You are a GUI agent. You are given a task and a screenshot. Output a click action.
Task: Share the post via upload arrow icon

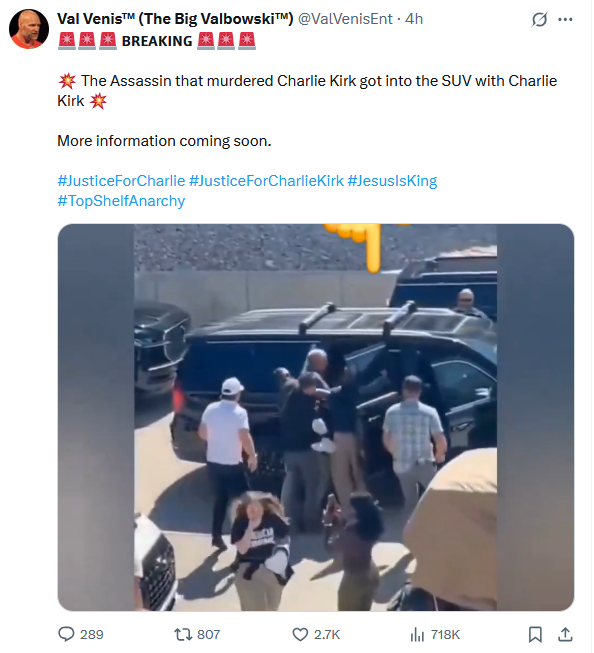[x=565, y=635]
